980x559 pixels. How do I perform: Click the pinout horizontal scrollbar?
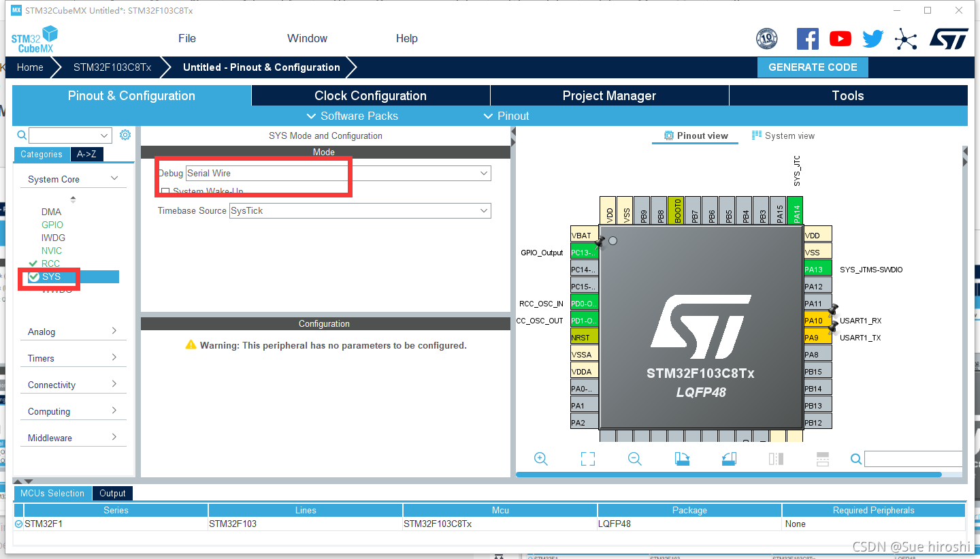pos(729,475)
